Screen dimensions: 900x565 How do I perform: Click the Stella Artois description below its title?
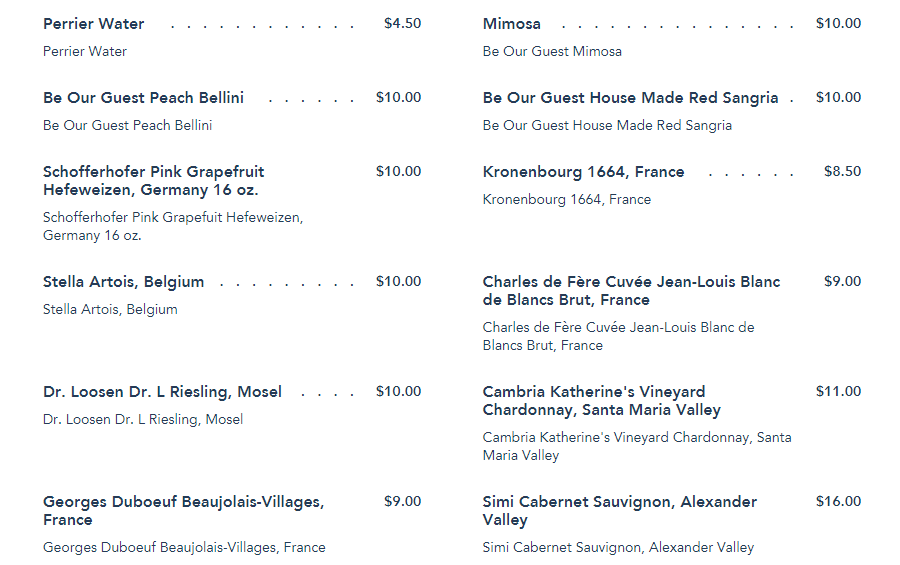pyautogui.click(x=110, y=310)
